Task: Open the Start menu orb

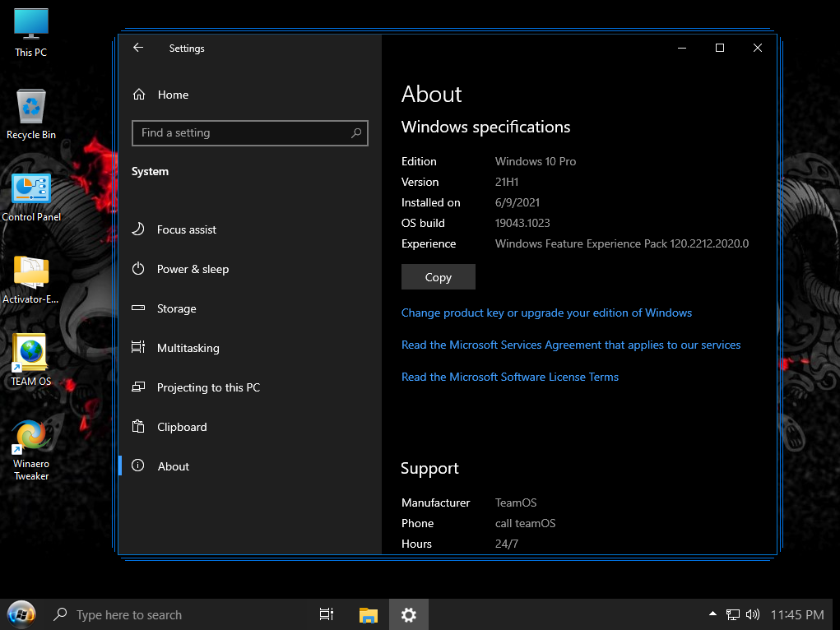Action: (x=21, y=614)
